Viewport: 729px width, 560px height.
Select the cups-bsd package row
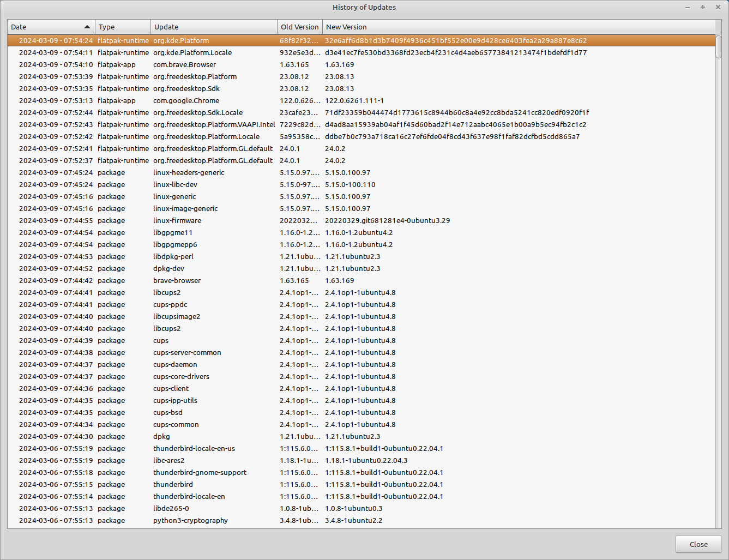tap(361, 412)
